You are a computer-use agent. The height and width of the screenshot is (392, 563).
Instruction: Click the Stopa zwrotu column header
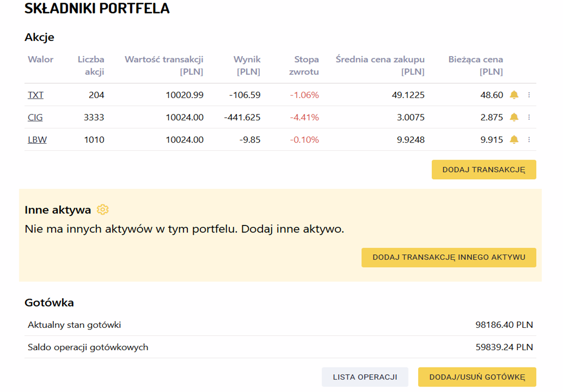[x=306, y=65]
